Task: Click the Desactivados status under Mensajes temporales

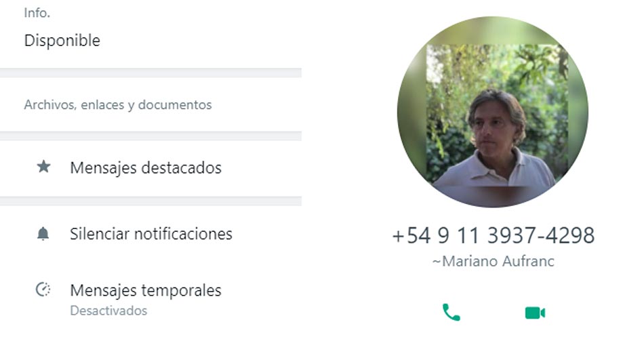Action: pos(108,311)
